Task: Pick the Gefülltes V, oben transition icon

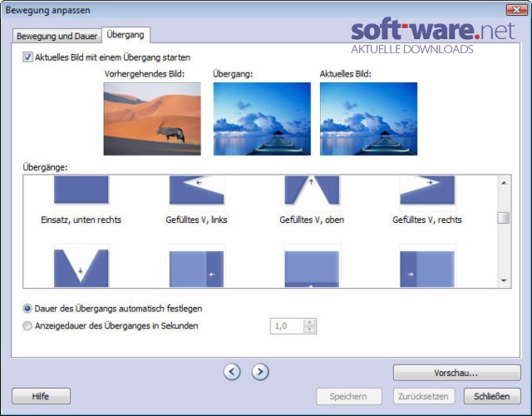Action: coord(312,190)
